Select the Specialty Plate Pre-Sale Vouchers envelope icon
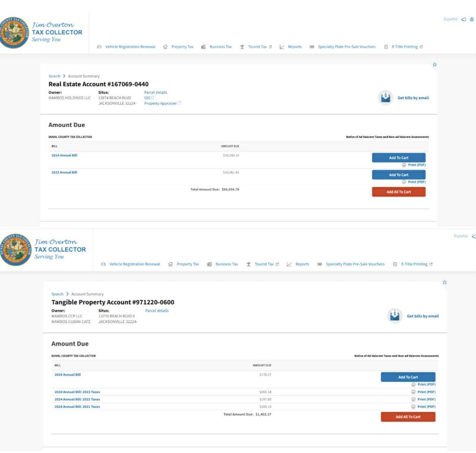The image size is (476, 453). (x=311, y=47)
